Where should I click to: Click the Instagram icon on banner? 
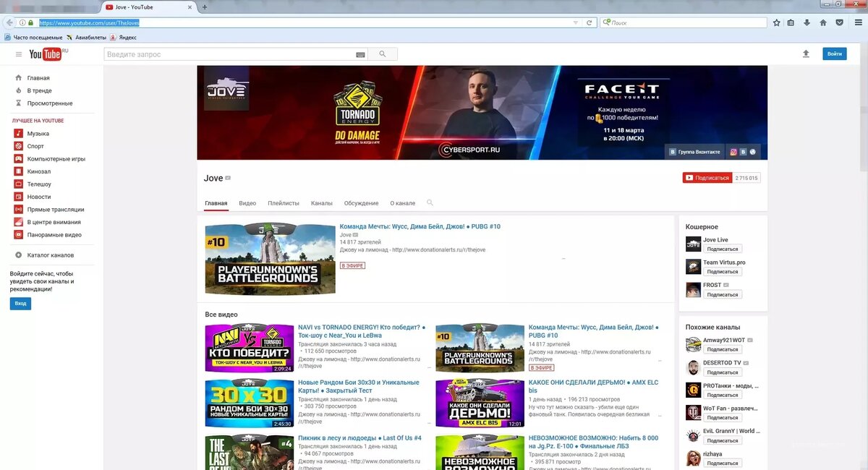733,152
